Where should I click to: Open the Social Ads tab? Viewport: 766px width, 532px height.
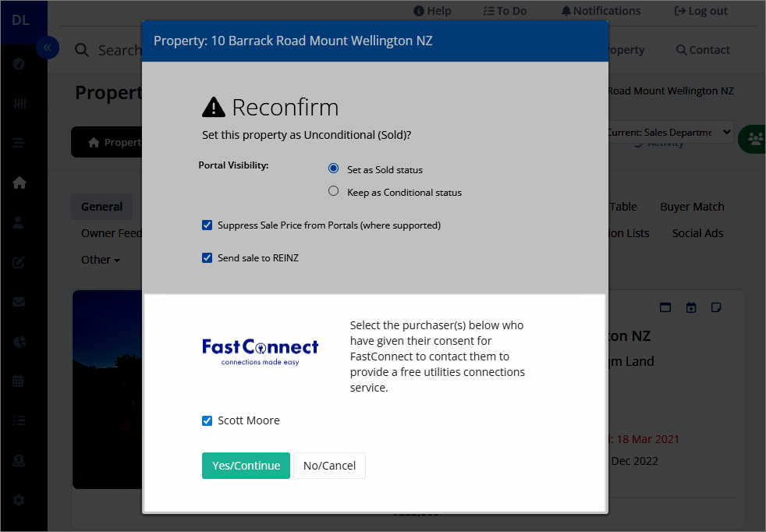[697, 233]
